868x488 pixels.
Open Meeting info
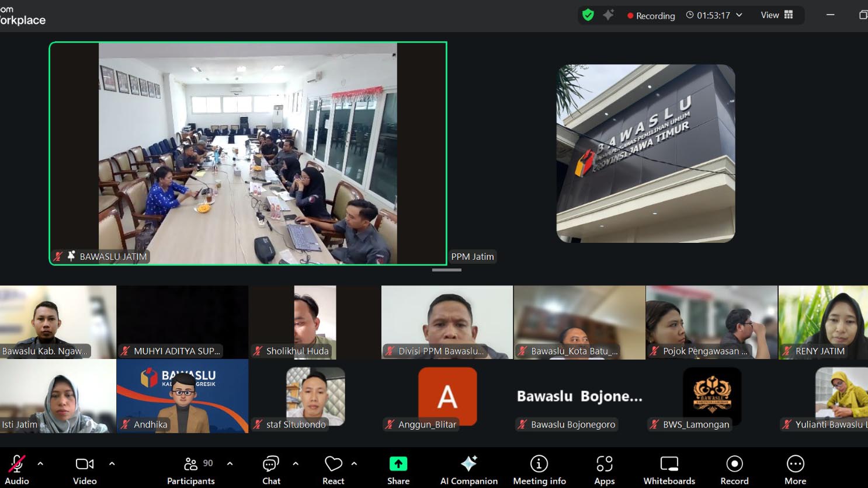pyautogui.click(x=539, y=470)
